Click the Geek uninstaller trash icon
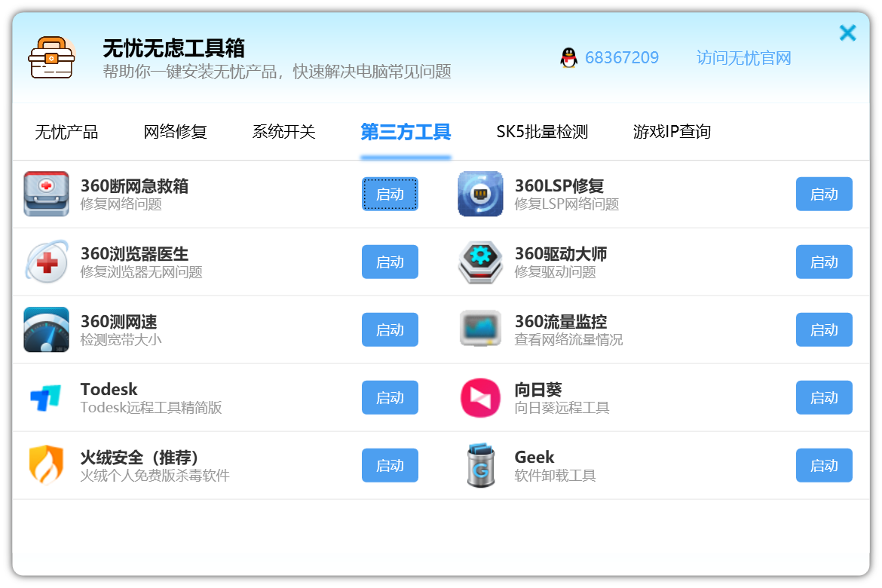This screenshot has height=588, width=882. [480, 465]
